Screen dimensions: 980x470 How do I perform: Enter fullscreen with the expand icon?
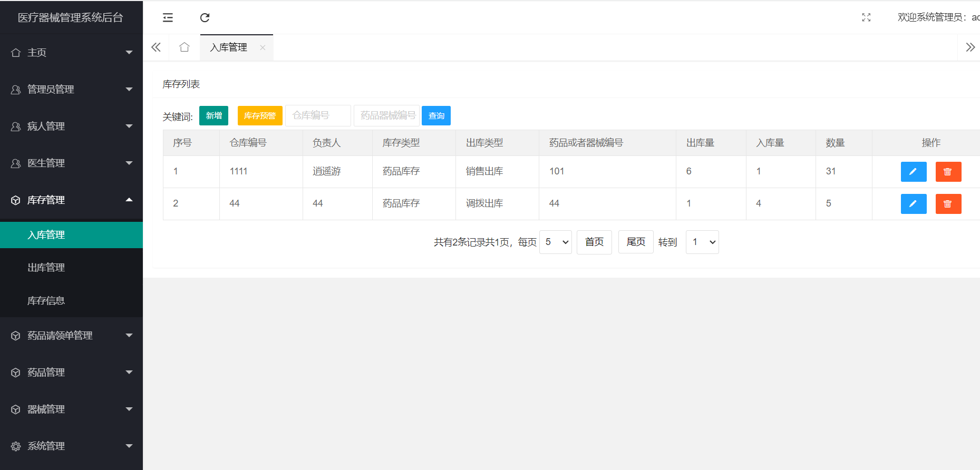click(x=866, y=17)
